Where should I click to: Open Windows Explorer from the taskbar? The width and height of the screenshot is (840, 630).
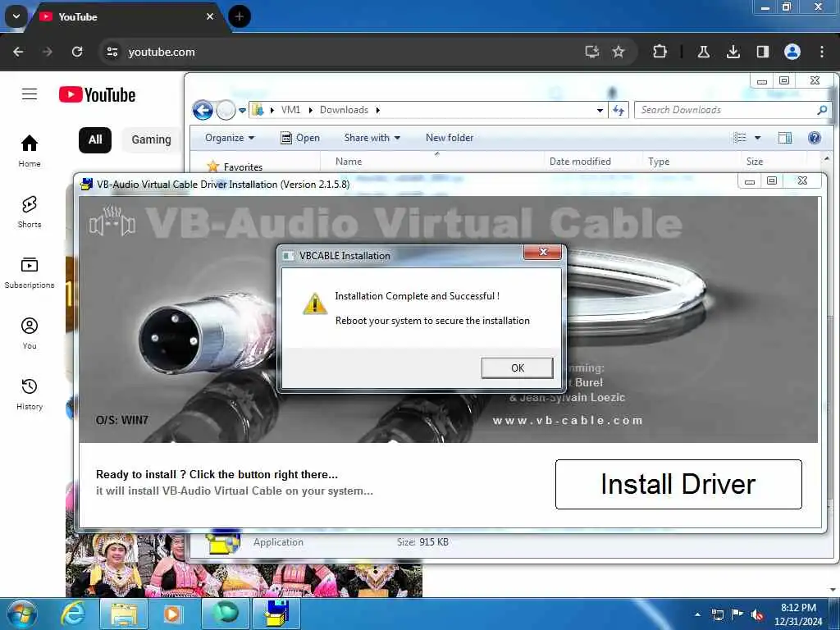click(x=125, y=614)
